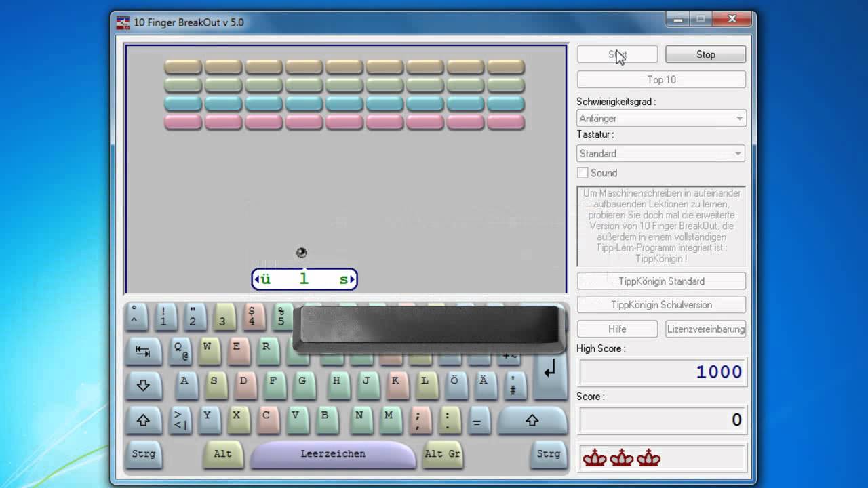The width and height of the screenshot is (868, 488).
Task: Click the V key
Action: [297, 420]
